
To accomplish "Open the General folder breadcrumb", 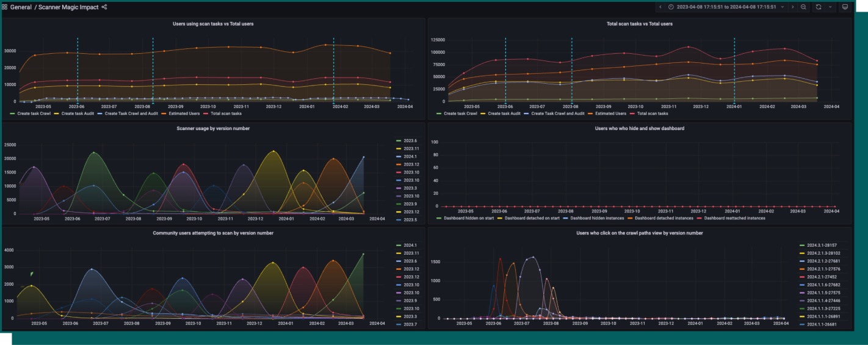I will pos(22,7).
